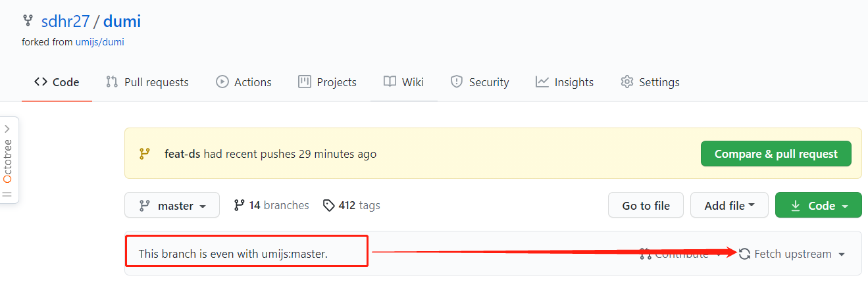The height and width of the screenshot is (288, 868).
Task: Click the Fetch upstream refresh icon
Action: tap(745, 254)
